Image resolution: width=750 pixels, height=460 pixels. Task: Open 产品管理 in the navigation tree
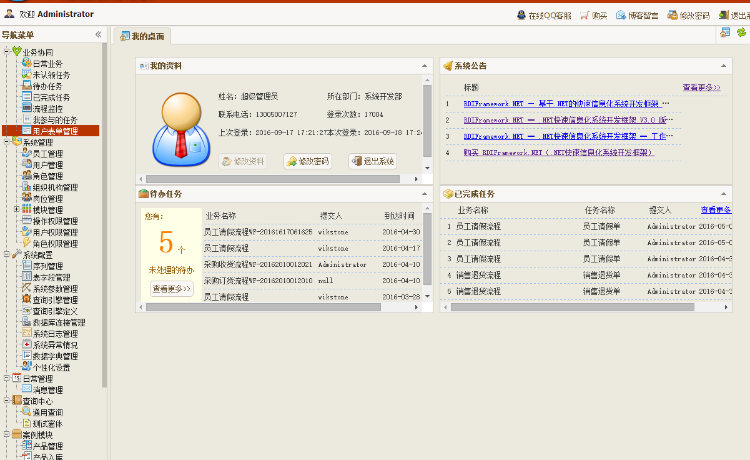(x=47, y=446)
